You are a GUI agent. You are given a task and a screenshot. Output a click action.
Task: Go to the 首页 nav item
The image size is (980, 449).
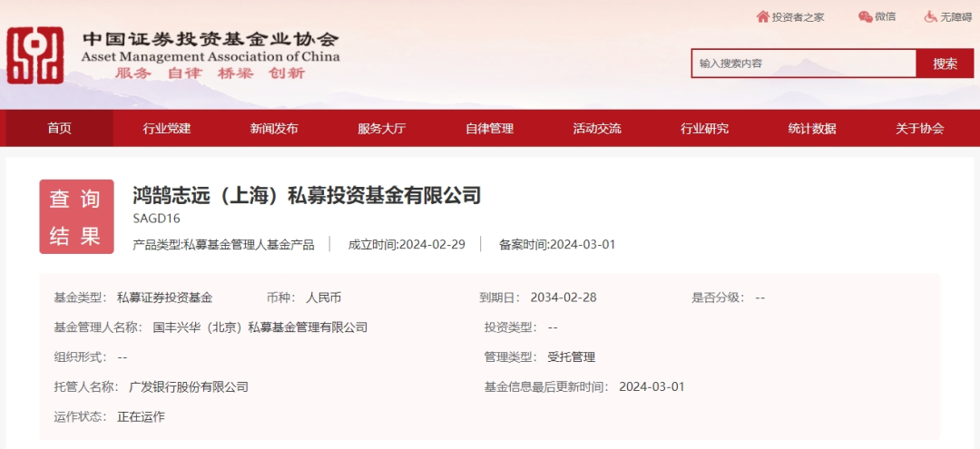59,129
